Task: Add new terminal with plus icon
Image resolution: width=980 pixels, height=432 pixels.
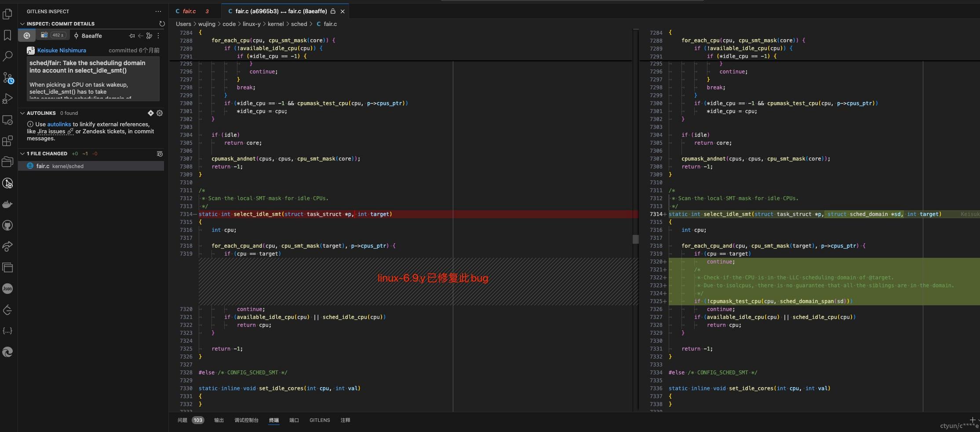Action: [973, 420]
